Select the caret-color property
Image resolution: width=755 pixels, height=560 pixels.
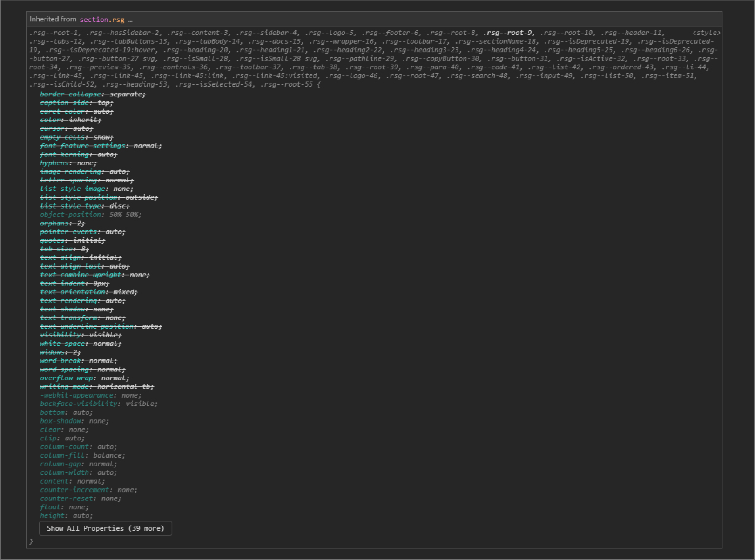[62, 111]
